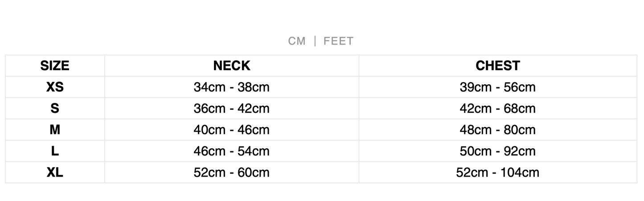Click XS neck measurement 34cm - 38cm

coord(231,87)
